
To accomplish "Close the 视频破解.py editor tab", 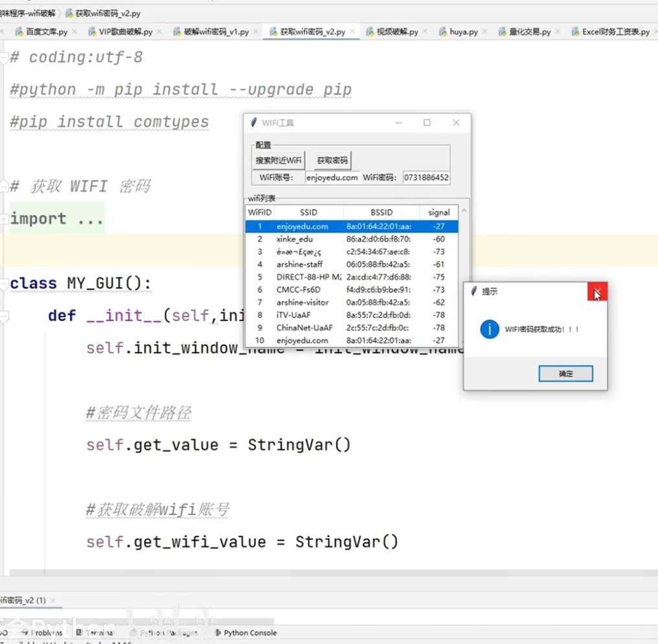I will coord(425,32).
